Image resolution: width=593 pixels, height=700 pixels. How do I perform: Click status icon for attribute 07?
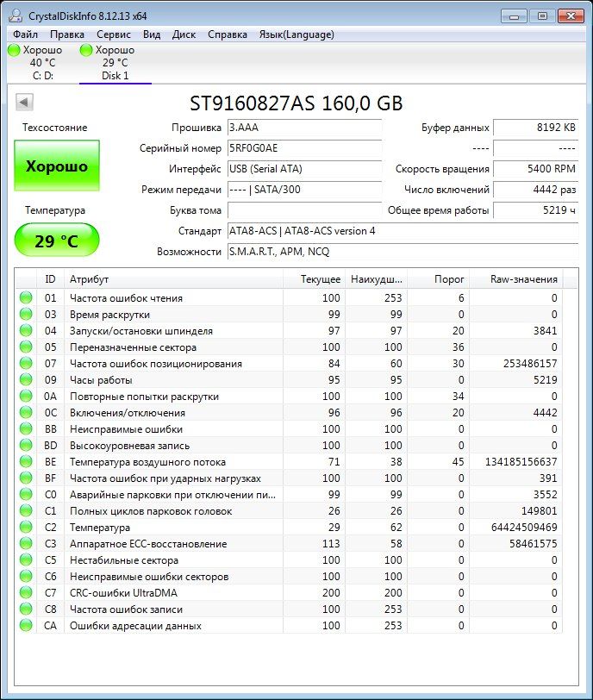(x=27, y=363)
